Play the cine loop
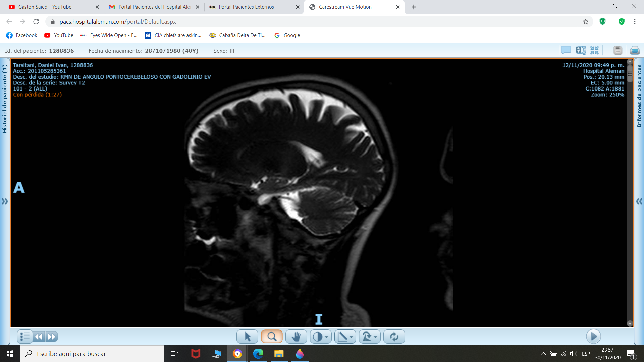644x362 pixels. (593, 336)
